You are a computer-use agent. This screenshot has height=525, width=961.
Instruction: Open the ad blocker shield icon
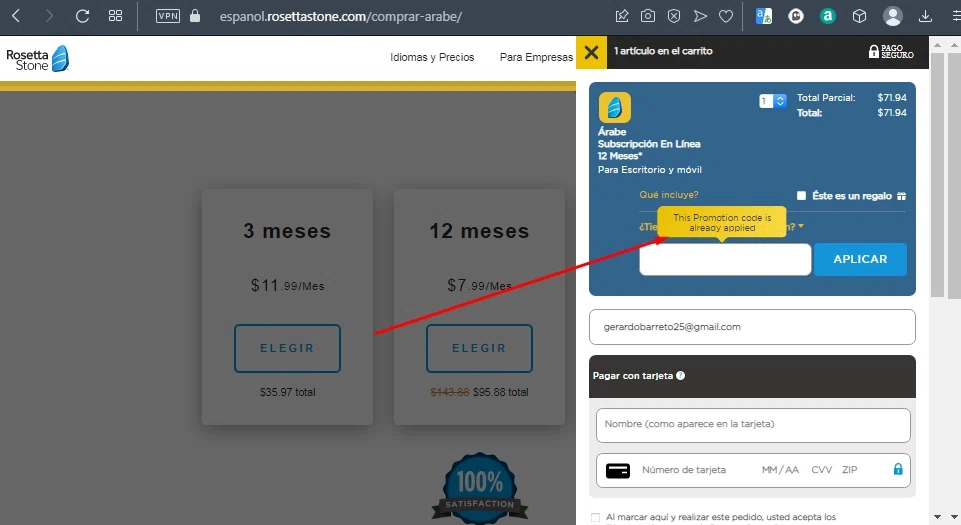674,17
